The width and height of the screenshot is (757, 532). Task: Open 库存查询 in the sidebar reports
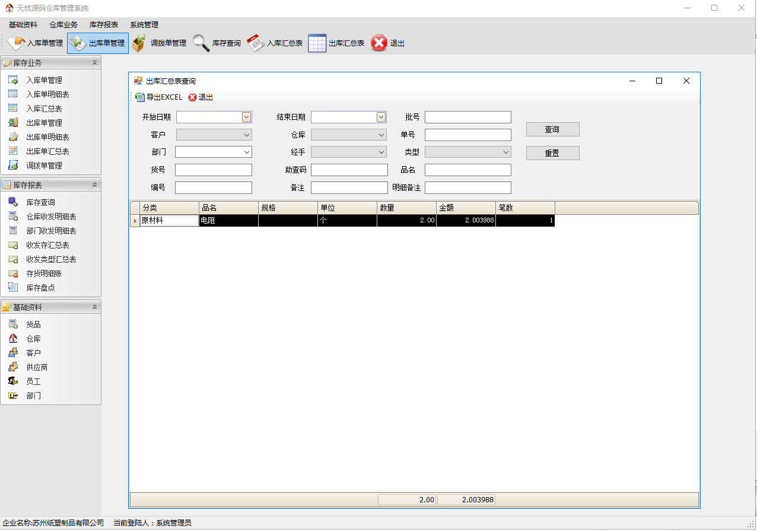tap(40, 202)
